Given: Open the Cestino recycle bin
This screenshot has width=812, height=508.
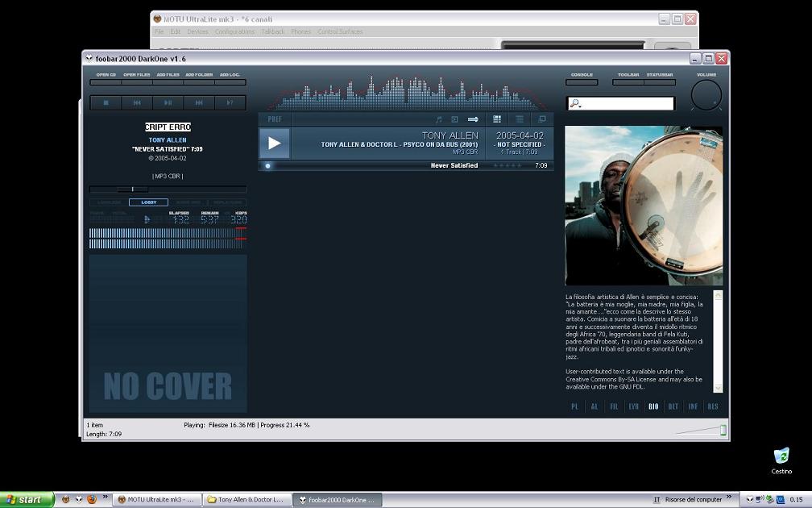Looking at the screenshot, I should click(781, 461).
